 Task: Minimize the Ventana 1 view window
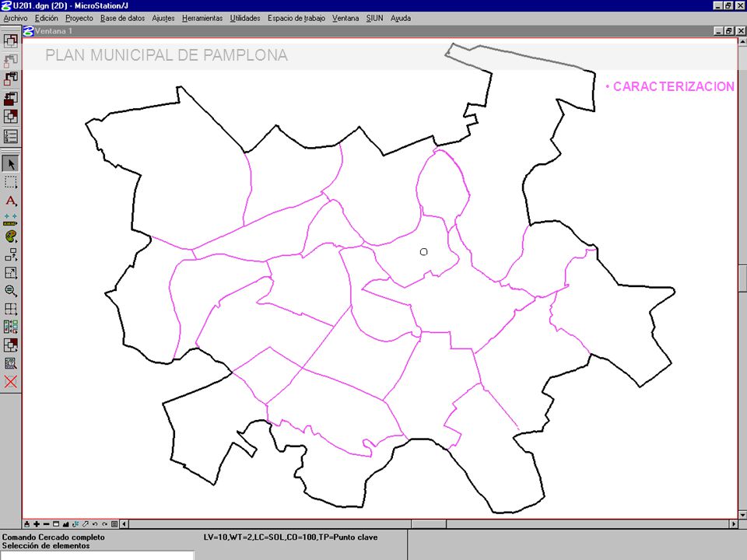click(x=719, y=31)
